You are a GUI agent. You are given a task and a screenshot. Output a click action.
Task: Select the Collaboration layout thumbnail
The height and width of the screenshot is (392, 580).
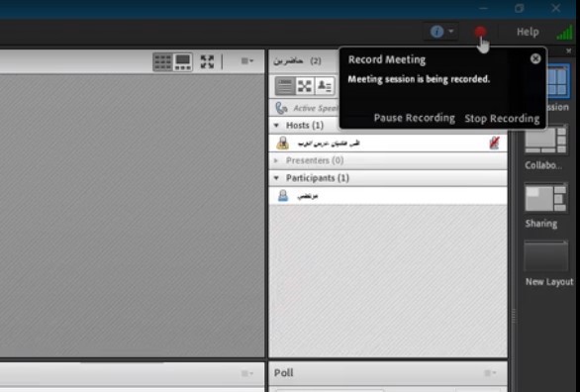(545, 140)
